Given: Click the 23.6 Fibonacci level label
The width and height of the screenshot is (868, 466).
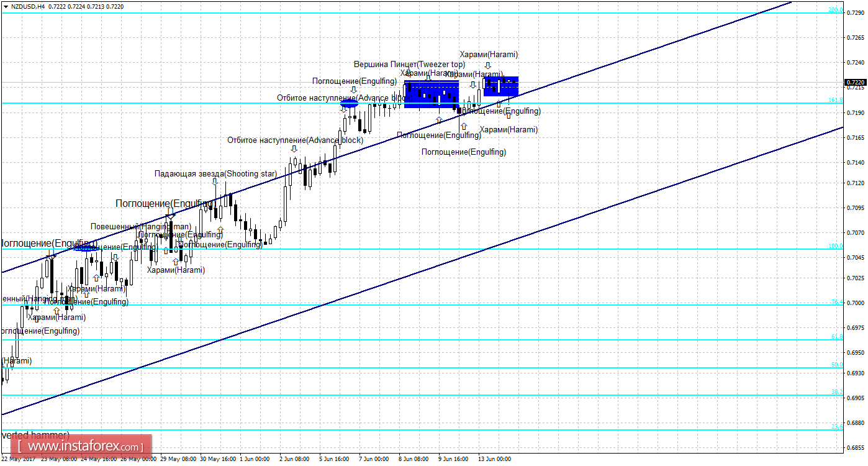Looking at the screenshot, I should click(837, 427).
